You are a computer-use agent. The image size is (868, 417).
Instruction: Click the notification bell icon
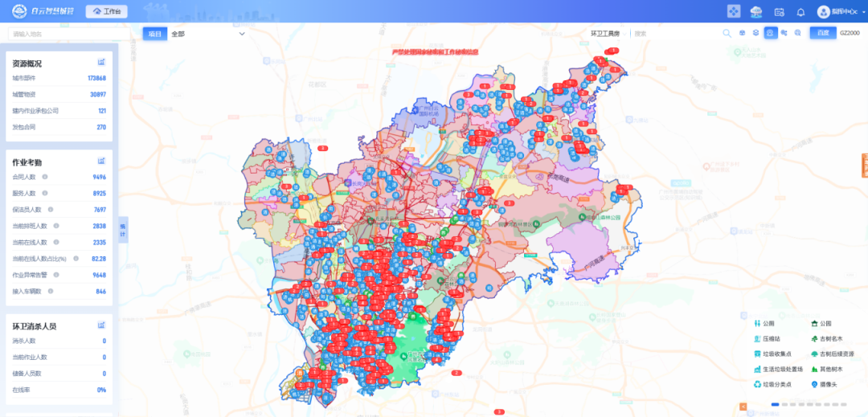coord(800,12)
